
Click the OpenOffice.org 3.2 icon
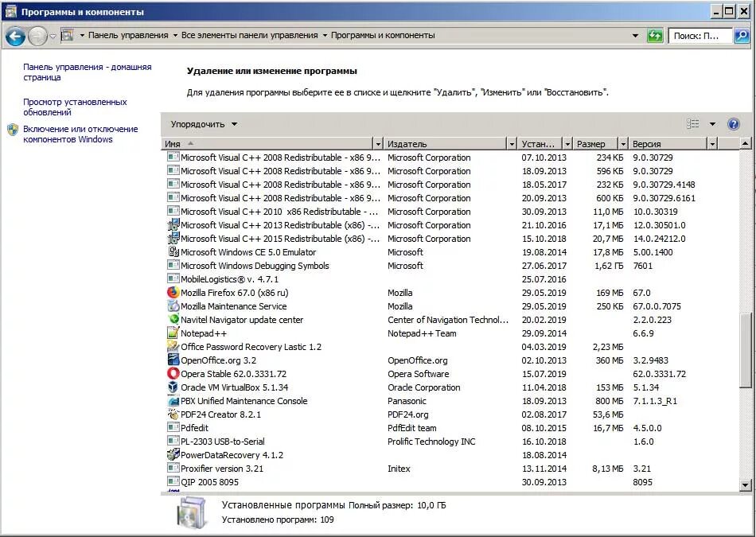click(x=173, y=360)
